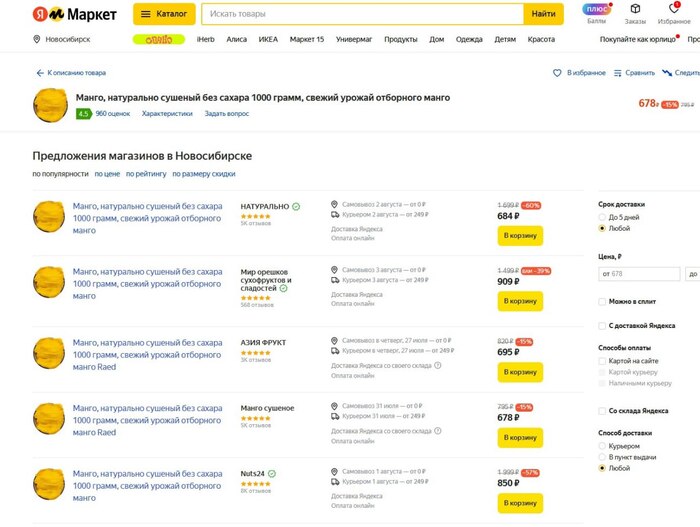Enable 'С доставкой Яндекса' filter checkbox
Viewport: 700px width, 527px height.
tap(602, 325)
